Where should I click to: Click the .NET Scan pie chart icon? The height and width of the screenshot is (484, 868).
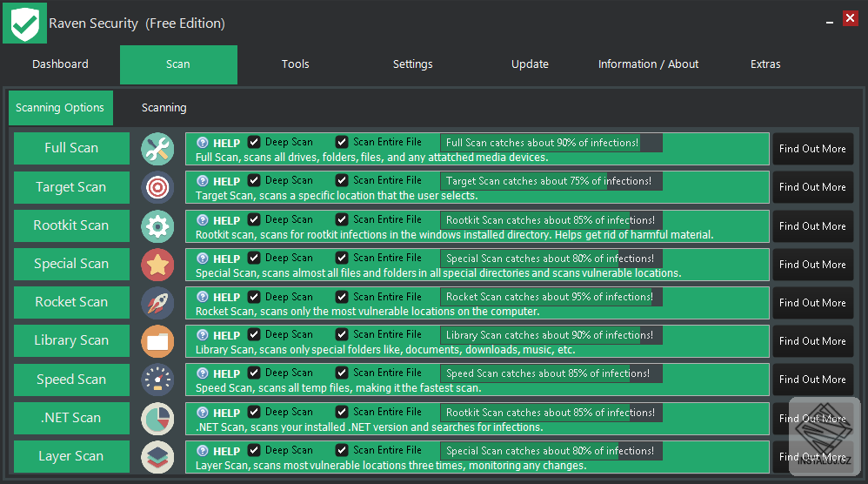[x=157, y=419]
